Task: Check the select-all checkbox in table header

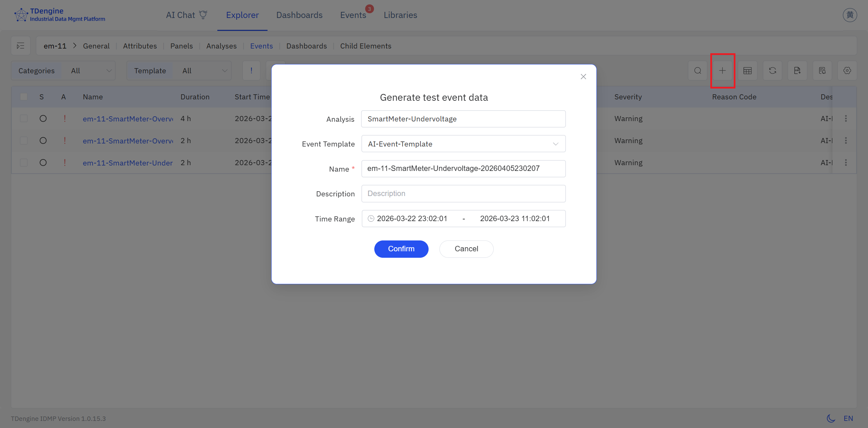Action: tap(24, 97)
